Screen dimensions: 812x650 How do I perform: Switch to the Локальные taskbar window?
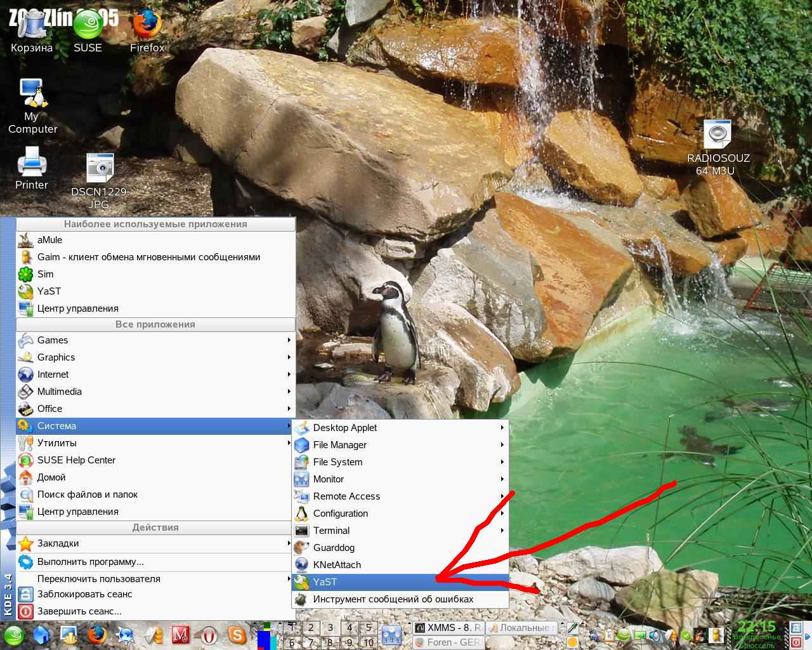[x=521, y=628]
